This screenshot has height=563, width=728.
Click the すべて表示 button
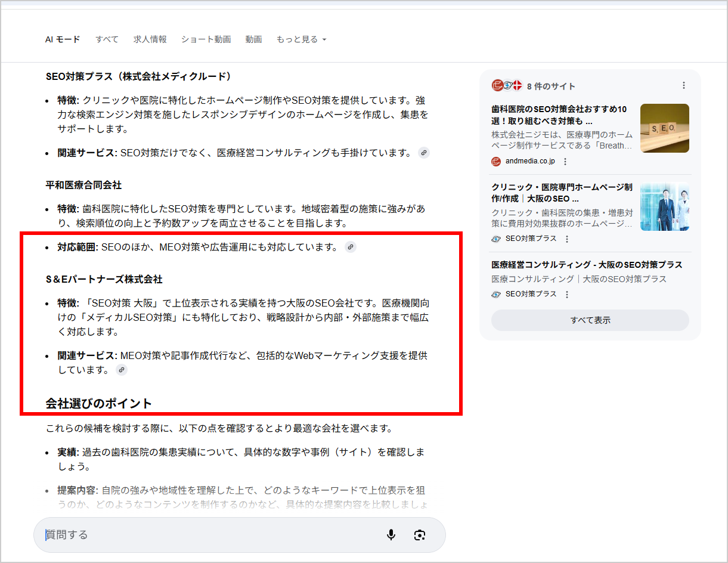click(x=590, y=320)
